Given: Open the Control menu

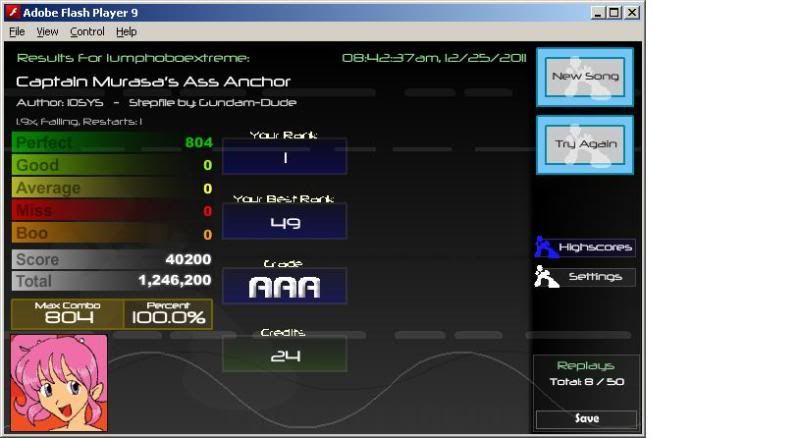Looking at the screenshot, I should pos(87,32).
